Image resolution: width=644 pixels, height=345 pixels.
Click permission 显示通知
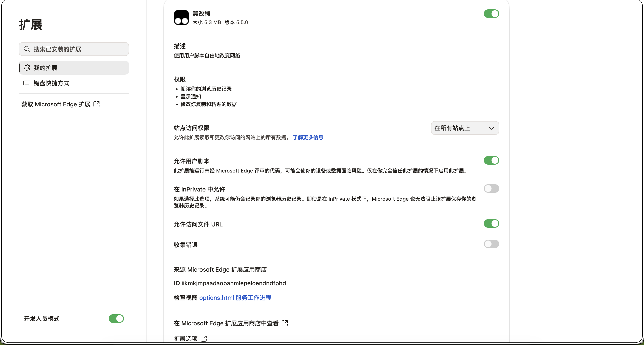[191, 97]
